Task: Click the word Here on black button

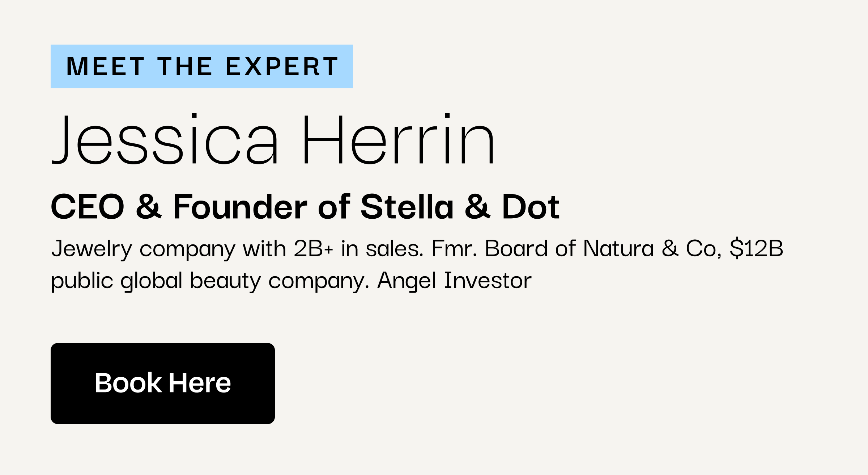Action: (200, 383)
